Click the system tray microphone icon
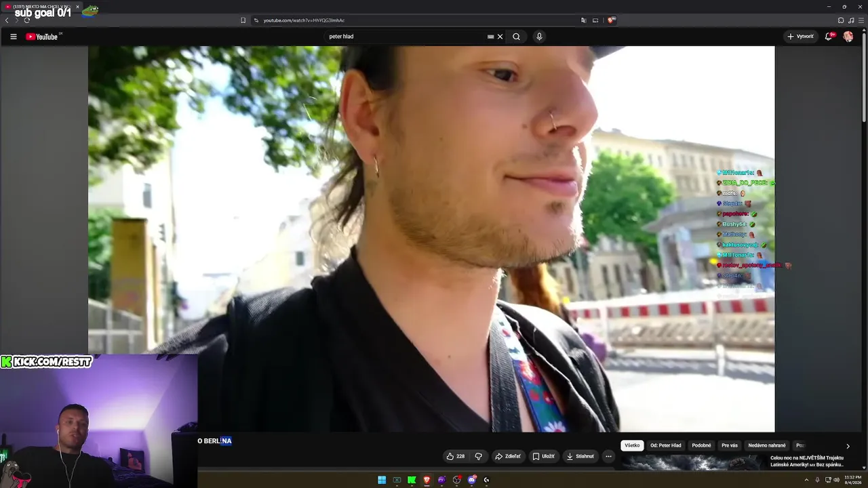 click(x=817, y=480)
